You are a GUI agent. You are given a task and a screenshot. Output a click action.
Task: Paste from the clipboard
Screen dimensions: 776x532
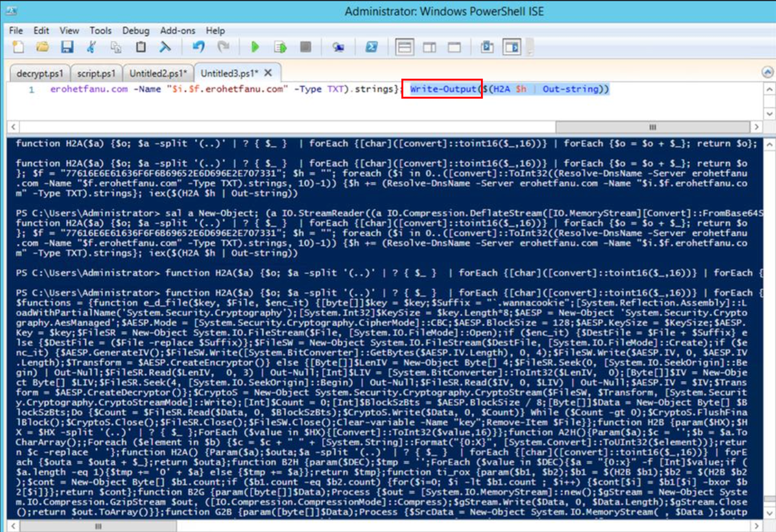point(140,47)
